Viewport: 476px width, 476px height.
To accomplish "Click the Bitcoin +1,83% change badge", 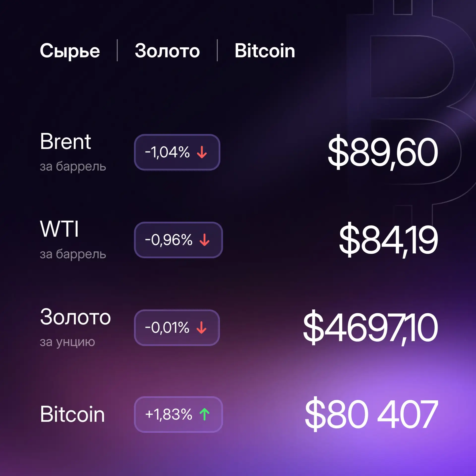I will (x=178, y=415).
